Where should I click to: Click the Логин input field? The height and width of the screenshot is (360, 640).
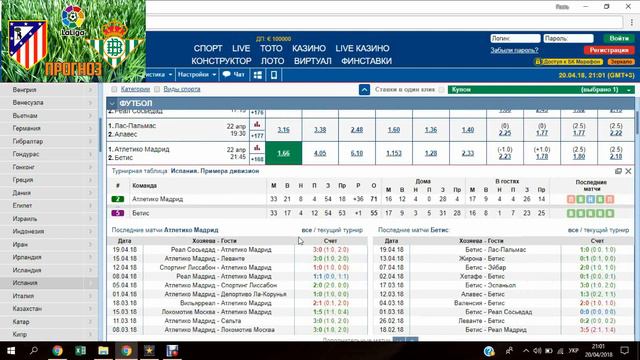tap(516, 38)
